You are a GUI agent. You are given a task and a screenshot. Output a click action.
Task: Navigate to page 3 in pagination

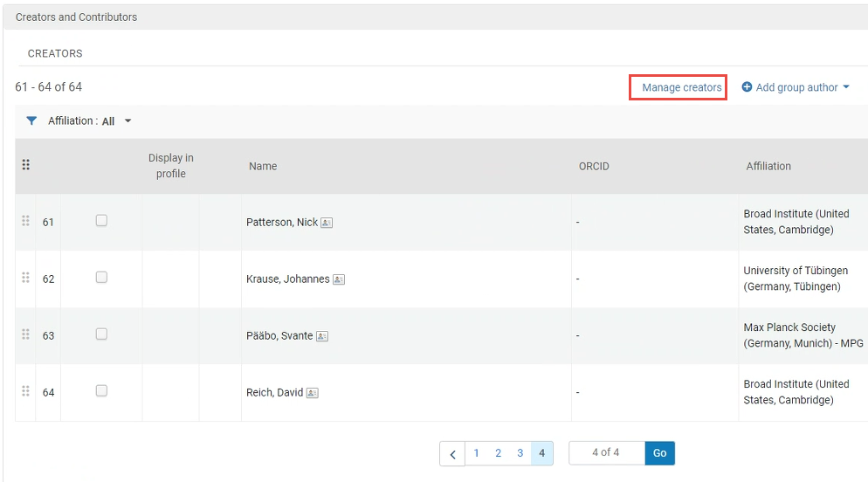(x=520, y=453)
